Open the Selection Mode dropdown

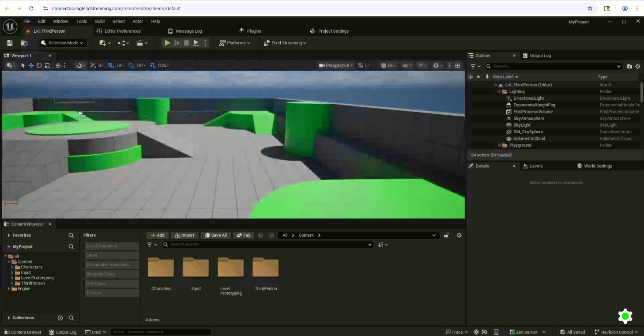coord(63,43)
